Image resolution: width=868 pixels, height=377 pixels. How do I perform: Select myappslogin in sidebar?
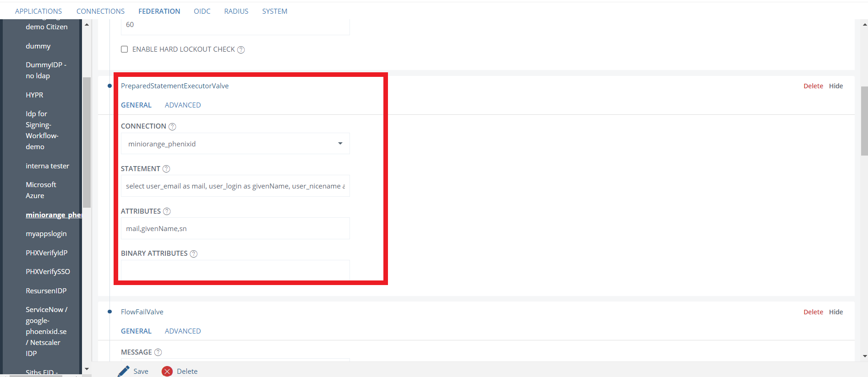(x=46, y=234)
